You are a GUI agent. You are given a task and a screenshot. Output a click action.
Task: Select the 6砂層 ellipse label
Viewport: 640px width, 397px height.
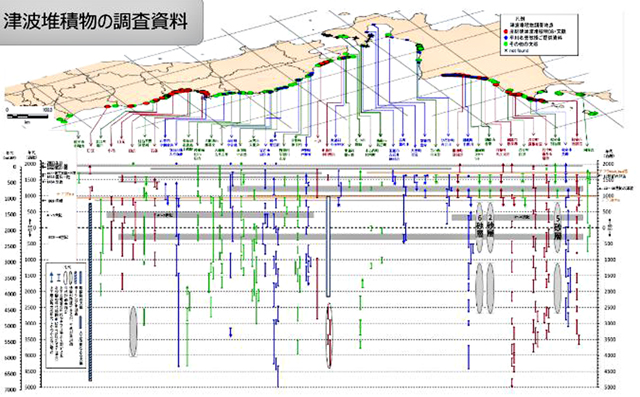pyautogui.click(x=480, y=228)
